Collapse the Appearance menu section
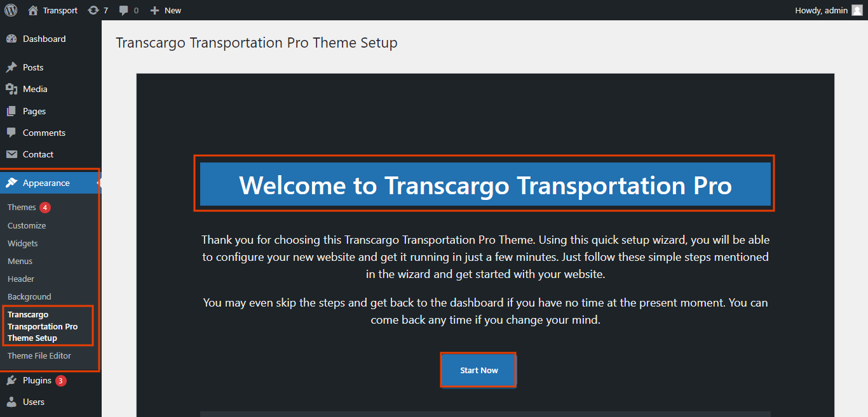The height and width of the screenshot is (417, 868). tap(46, 183)
